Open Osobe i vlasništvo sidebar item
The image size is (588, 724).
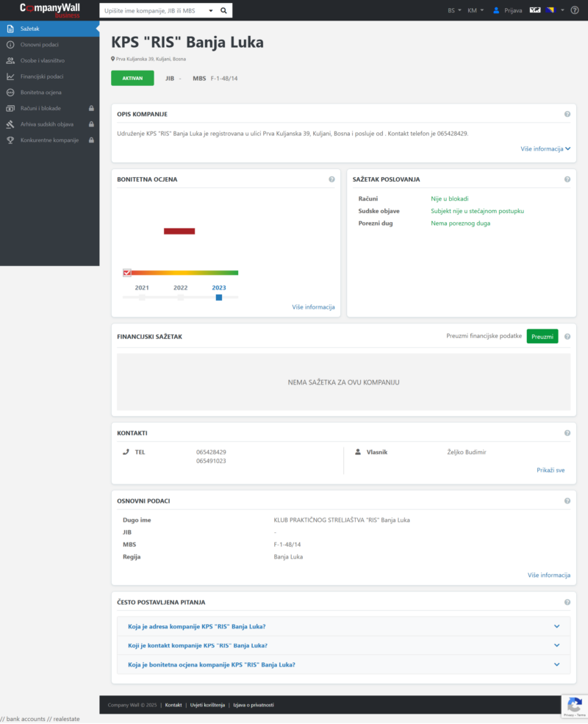[x=49, y=60]
